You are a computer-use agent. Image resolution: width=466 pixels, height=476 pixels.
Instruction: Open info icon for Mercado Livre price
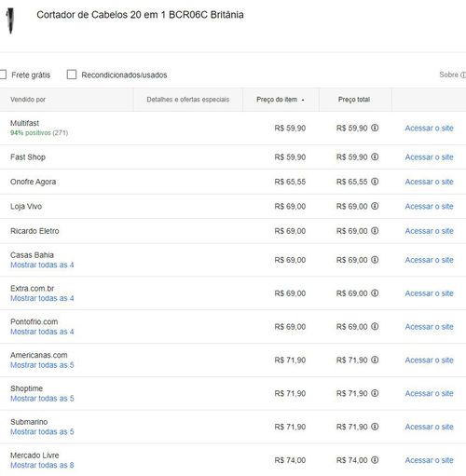[375, 460]
